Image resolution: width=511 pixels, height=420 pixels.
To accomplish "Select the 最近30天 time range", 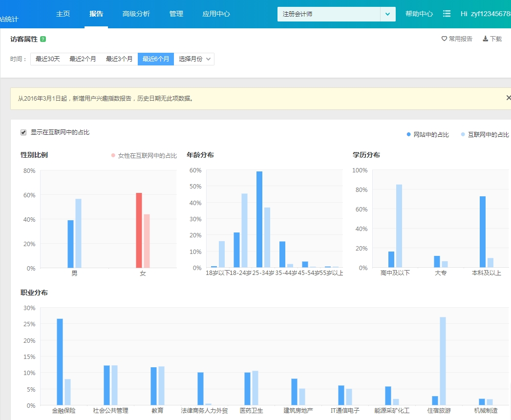I will tap(47, 59).
